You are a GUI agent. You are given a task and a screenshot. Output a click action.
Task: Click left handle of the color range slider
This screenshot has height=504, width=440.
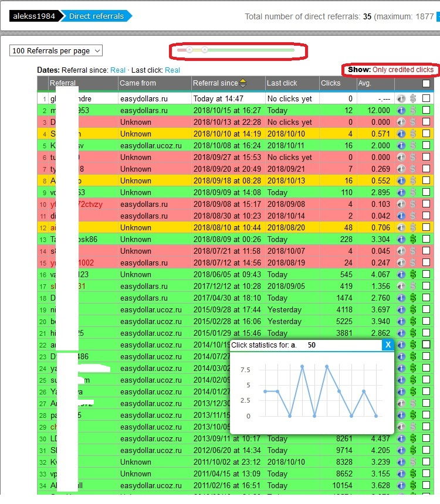tap(189, 50)
